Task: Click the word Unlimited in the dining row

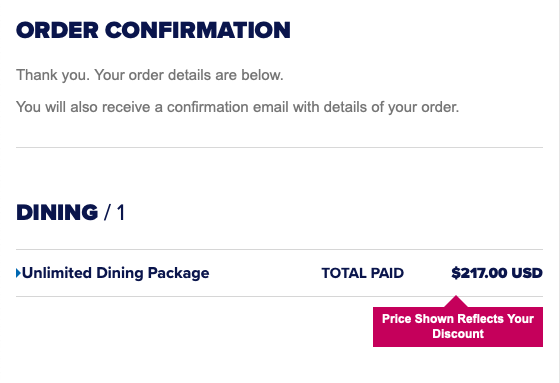Action: click(x=57, y=273)
